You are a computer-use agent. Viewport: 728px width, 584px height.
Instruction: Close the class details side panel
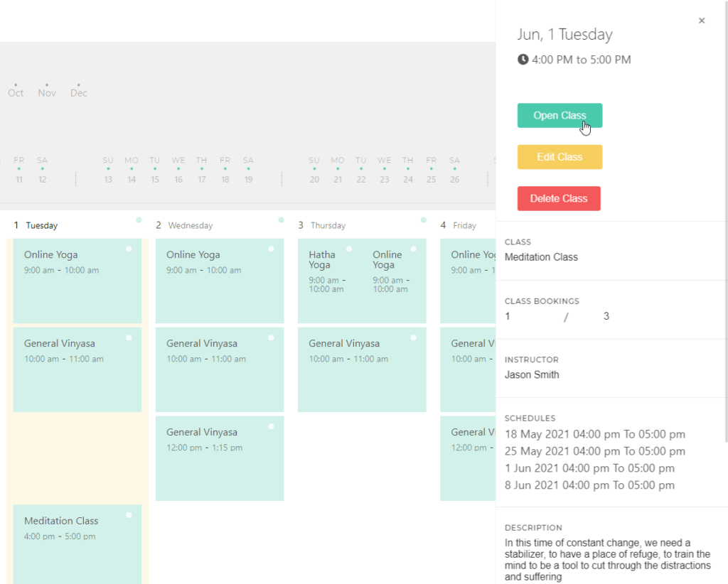tap(702, 21)
